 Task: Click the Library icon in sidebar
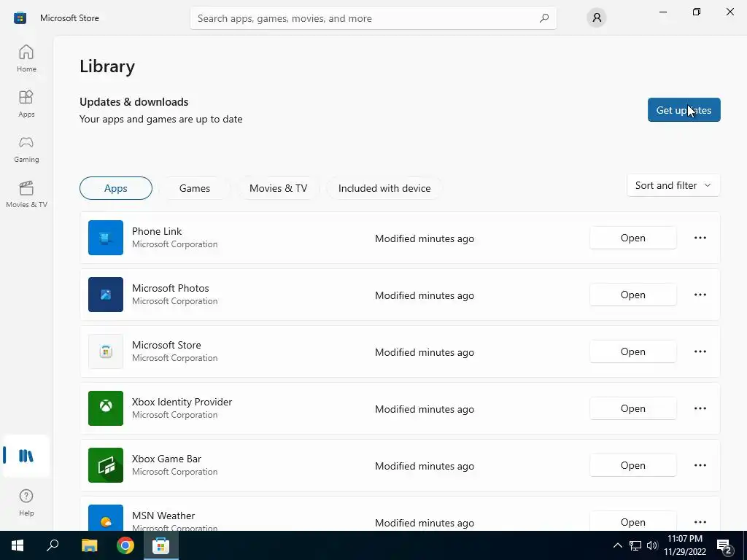click(26, 456)
